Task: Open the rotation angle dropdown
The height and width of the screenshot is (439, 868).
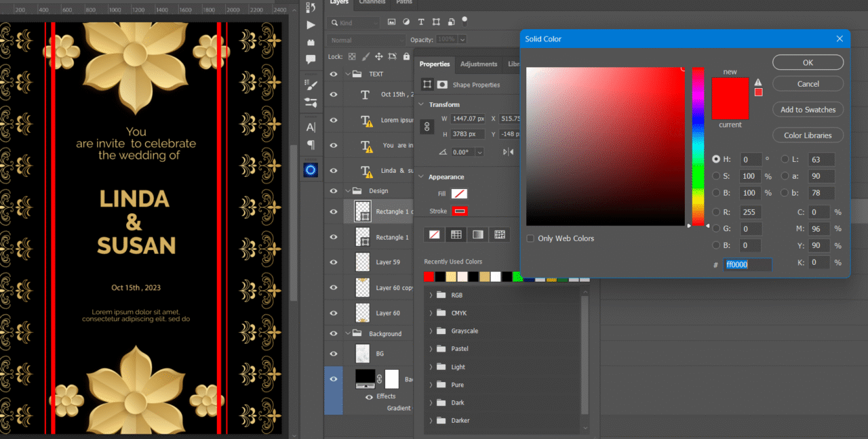Action: [x=480, y=152]
